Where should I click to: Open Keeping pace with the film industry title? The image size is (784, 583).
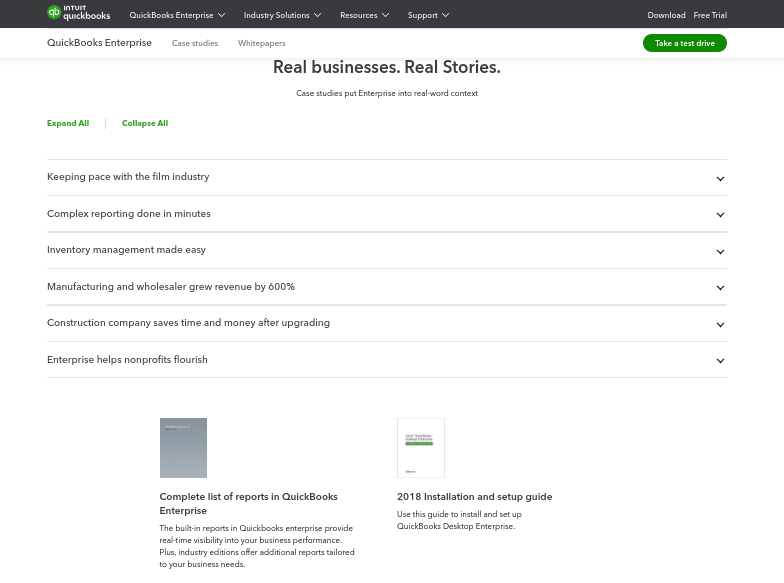click(x=128, y=177)
